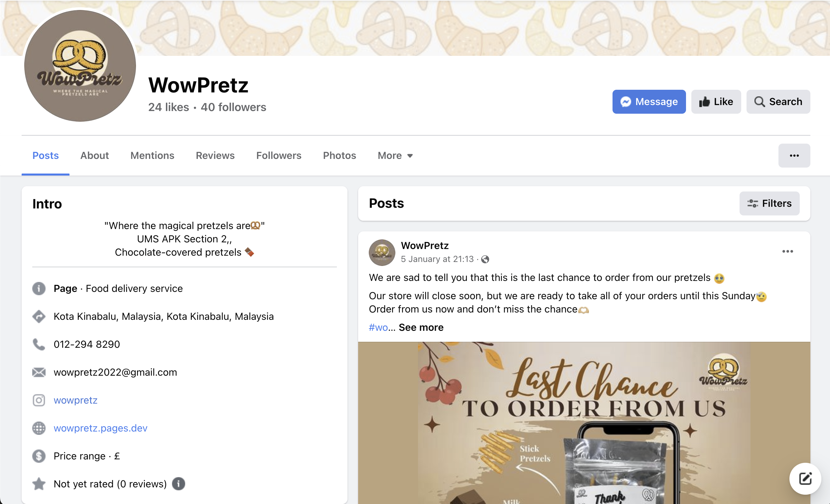Click the WowPretz profile picture logo
Image resolution: width=830 pixels, height=504 pixels.
pyautogui.click(x=80, y=66)
